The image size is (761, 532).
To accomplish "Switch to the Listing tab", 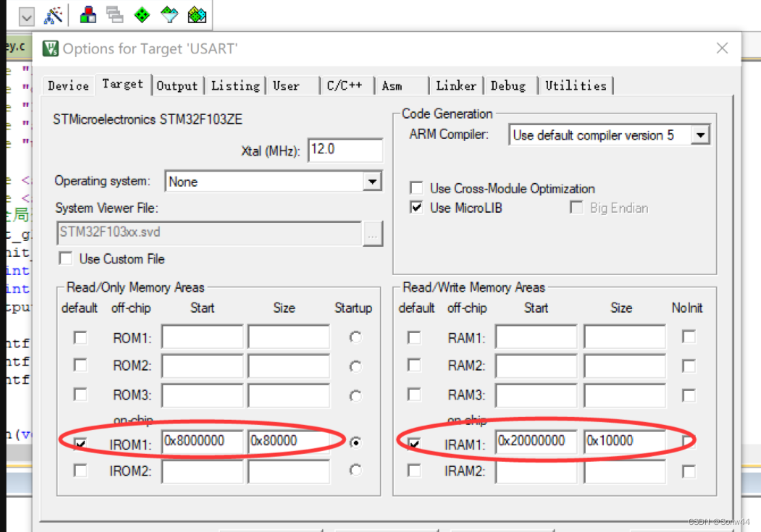I will coord(235,86).
